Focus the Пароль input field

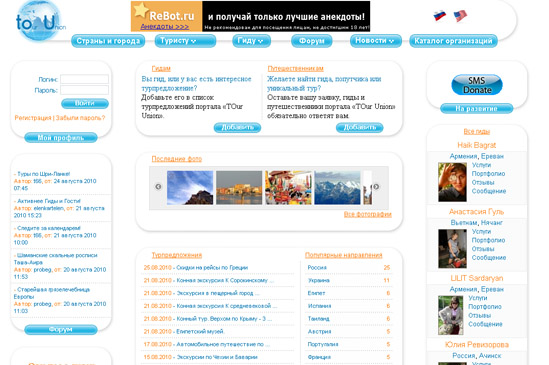pyautogui.click(x=84, y=90)
